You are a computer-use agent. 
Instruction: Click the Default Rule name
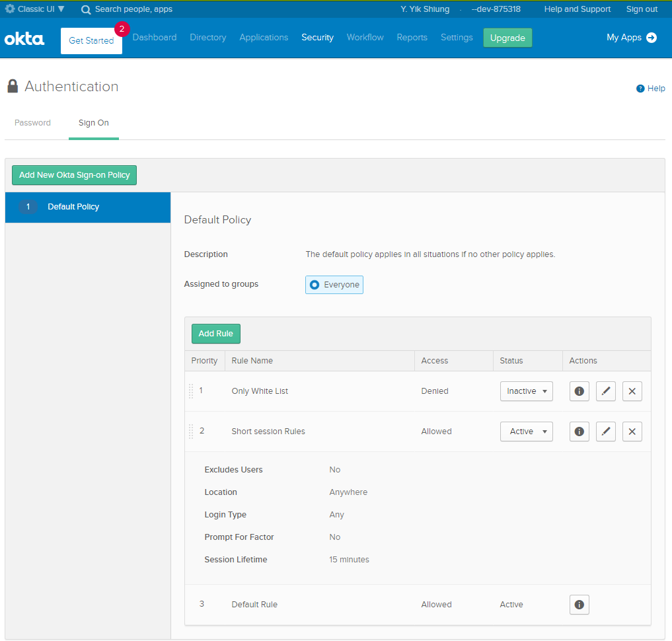tap(254, 605)
